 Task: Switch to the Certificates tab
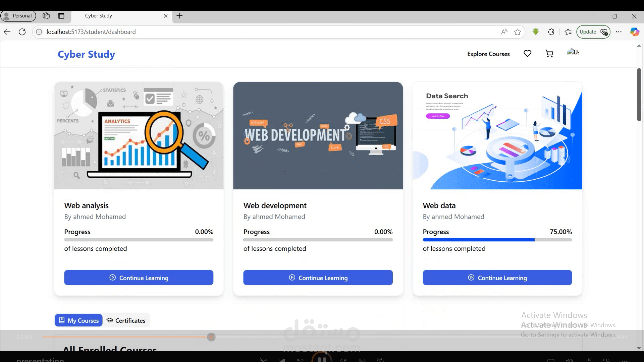click(x=126, y=320)
